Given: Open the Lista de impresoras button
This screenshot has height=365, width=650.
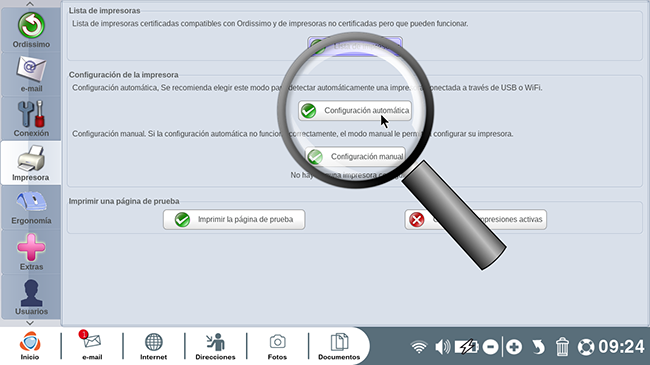Looking at the screenshot, I should point(355,46).
